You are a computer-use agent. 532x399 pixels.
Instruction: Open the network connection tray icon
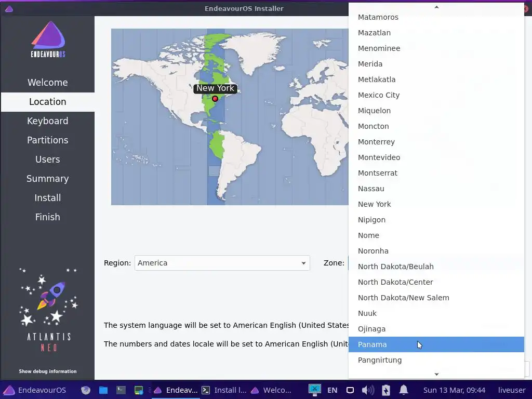tap(314, 390)
